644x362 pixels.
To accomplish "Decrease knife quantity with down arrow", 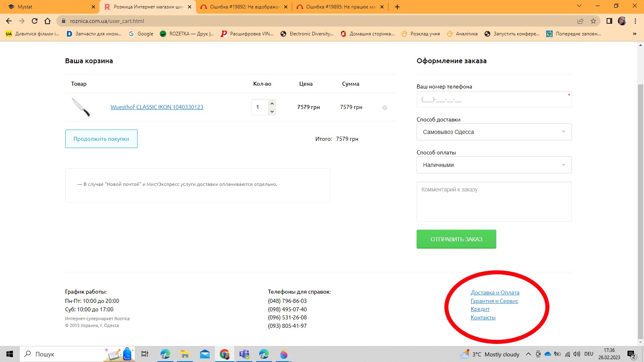I will tap(272, 111).
